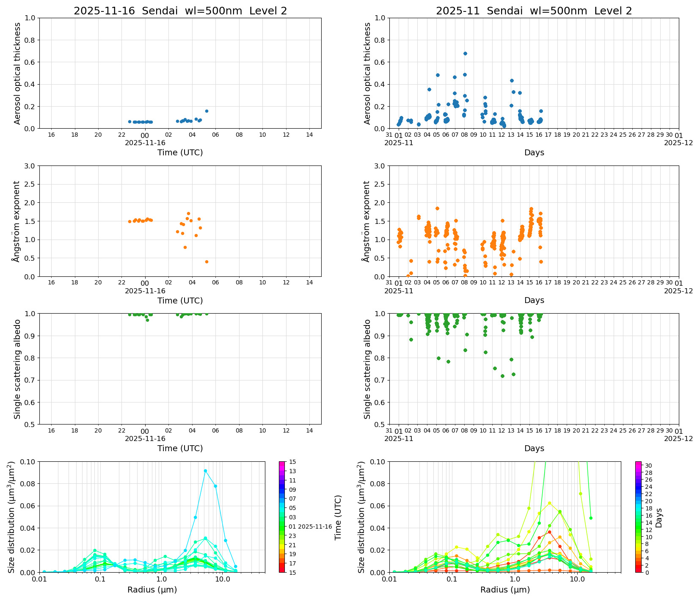Click the left title "2025-11-16 Sendai wl=500nm Level 2"
Viewport: 700px width, 601px height.
click(180, 11)
